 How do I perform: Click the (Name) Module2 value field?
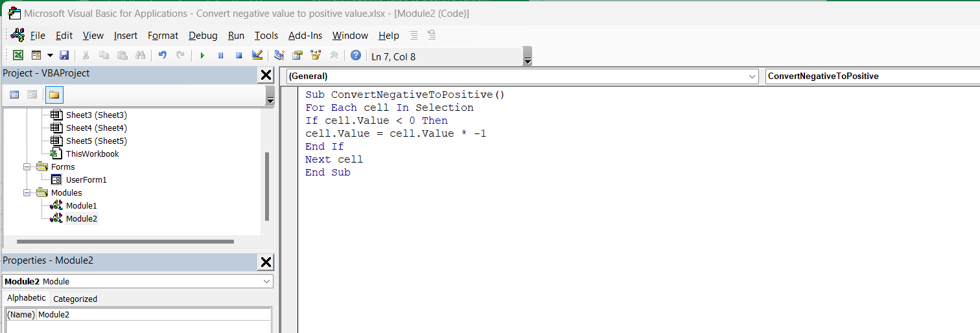click(x=154, y=314)
